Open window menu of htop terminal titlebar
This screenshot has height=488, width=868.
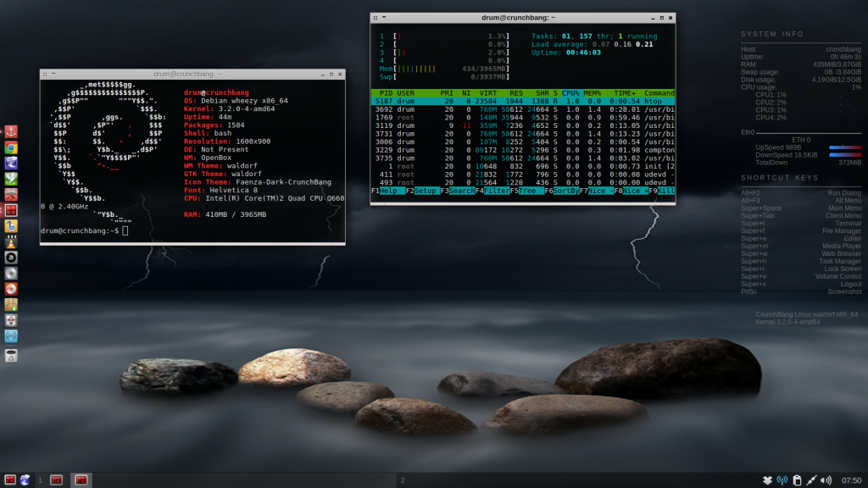click(376, 17)
